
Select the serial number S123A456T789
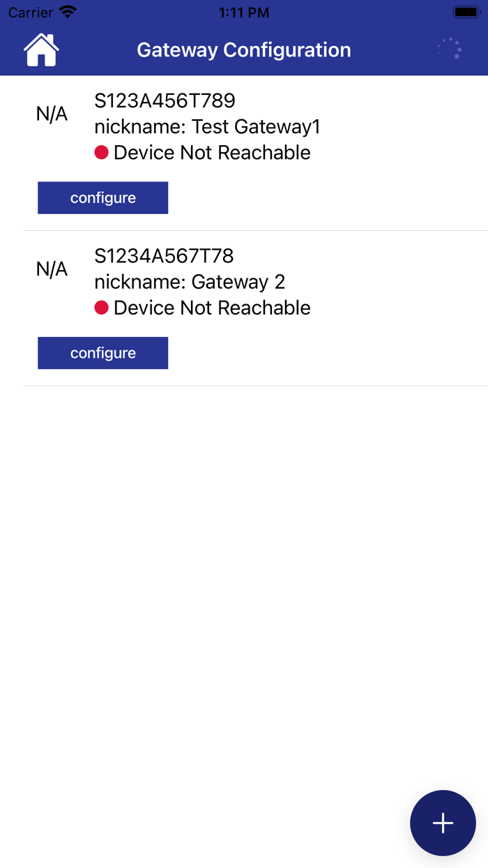click(x=165, y=100)
